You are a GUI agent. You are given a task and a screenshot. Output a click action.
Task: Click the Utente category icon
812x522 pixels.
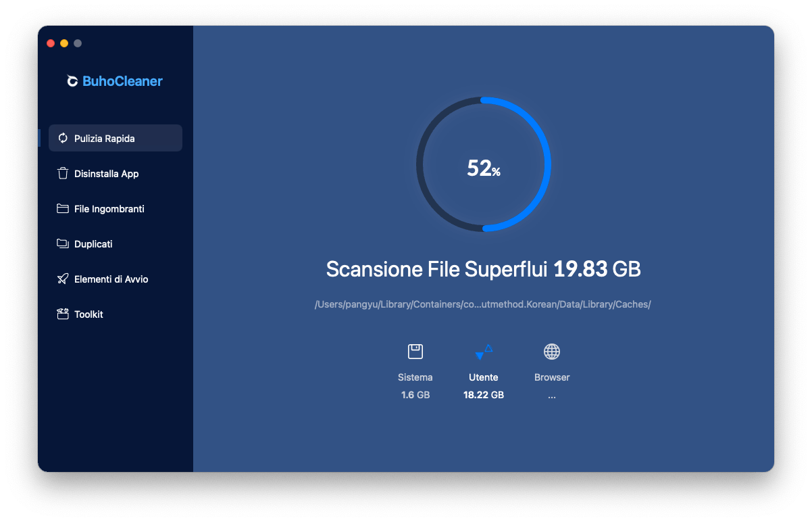coord(484,352)
